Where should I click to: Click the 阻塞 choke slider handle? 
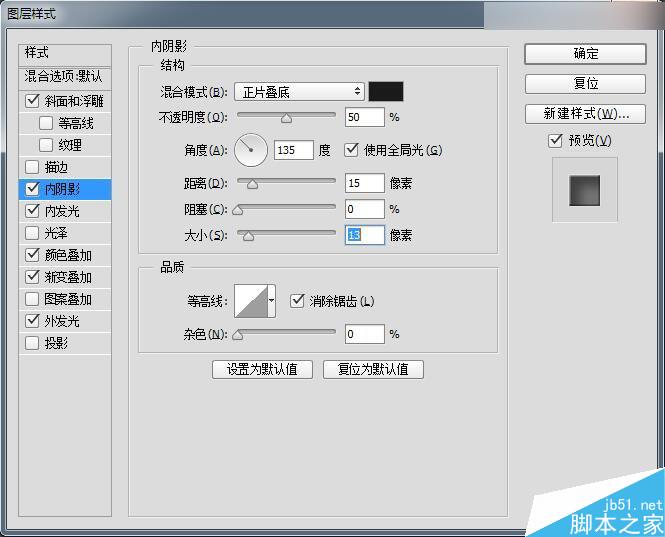pos(238,210)
